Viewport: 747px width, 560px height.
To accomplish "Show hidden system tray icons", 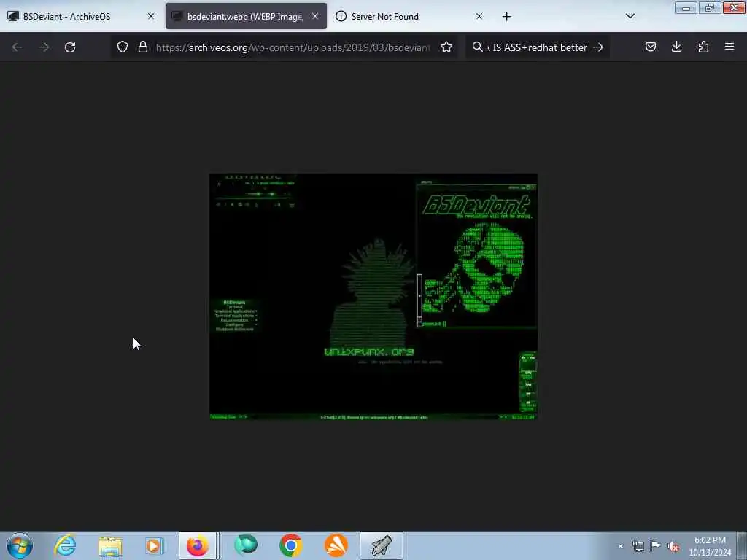I will pyautogui.click(x=620, y=547).
